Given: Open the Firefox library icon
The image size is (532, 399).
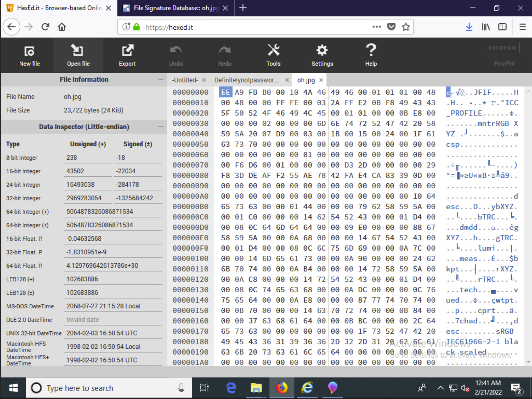Looking at the screenshot, I should [x=486, y=27].
